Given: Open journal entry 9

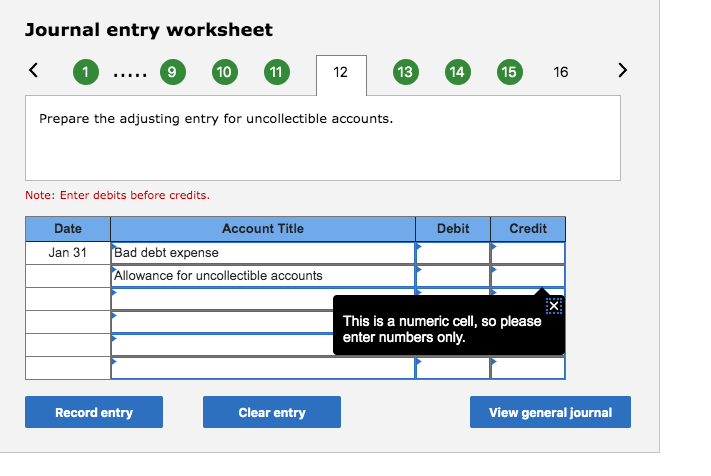Looking at the screenshot, I should point(173,72).
